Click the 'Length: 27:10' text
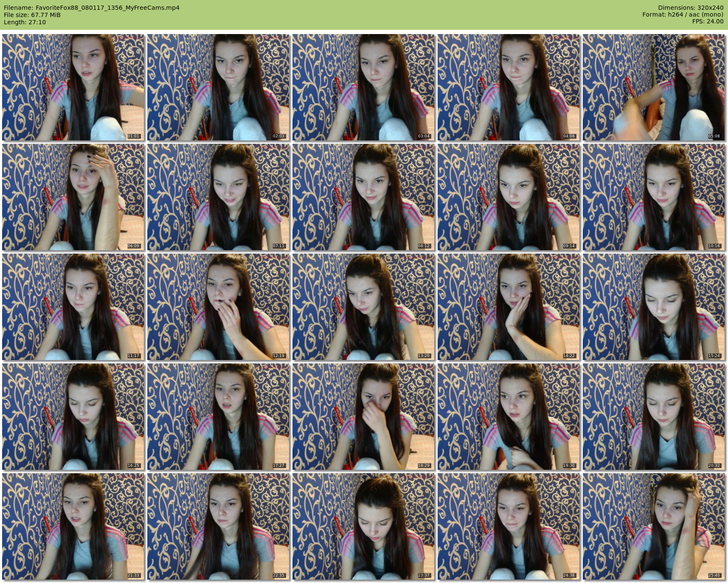Viewport: 728px width, 583px height. 25,22
